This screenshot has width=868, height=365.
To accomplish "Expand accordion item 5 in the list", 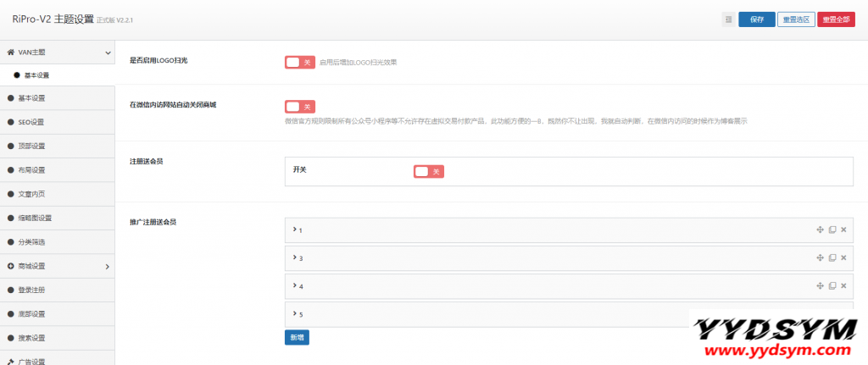I will [x=297, y=313].
